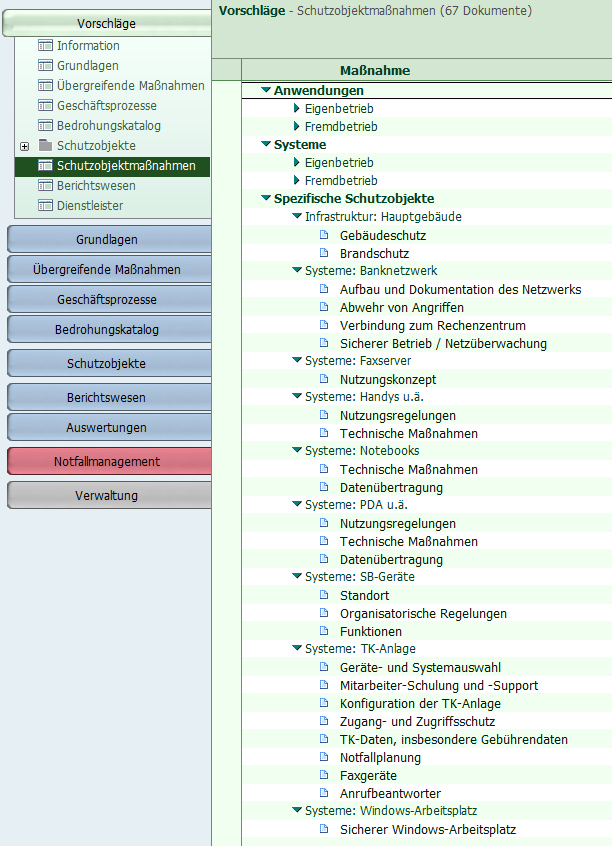Open Datenübertragung under PDA u.ä.
Image resolution: width=612 pixels, height=846 pixels.
391,560
